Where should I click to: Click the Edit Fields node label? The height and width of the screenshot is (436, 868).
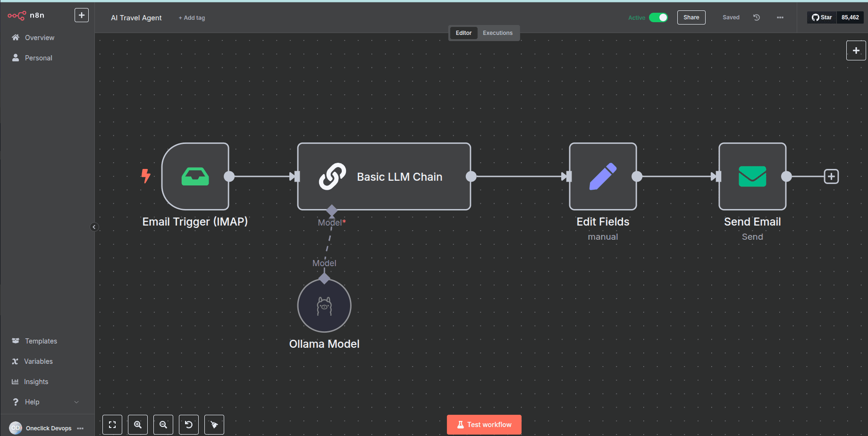(603, 222)
